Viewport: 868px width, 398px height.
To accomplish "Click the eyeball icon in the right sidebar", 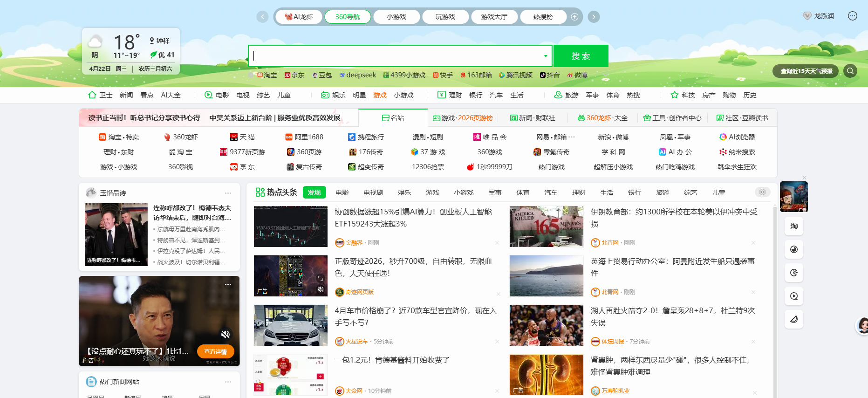I will tap(794, 249).
